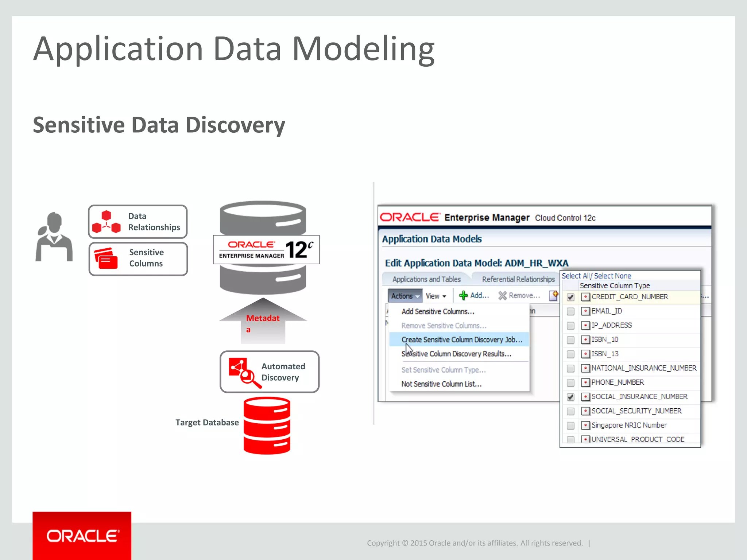
Task: Switch to Applications and Tables tab
Action: 426,279
